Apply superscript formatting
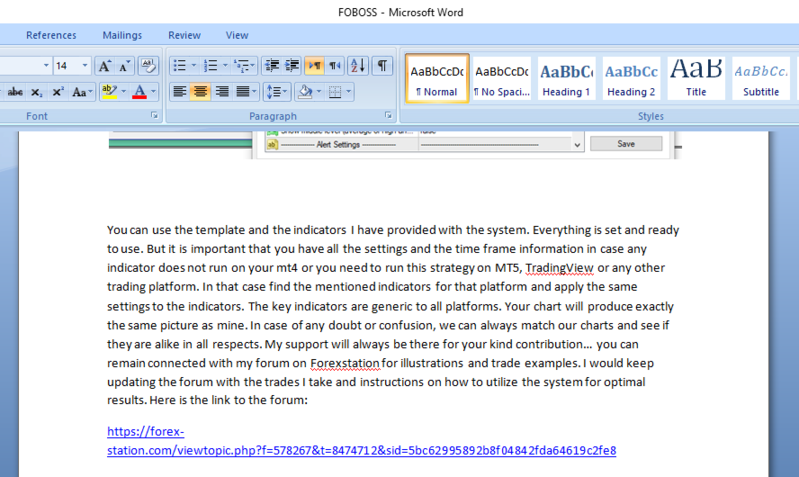The width and height of the screenshot is (799, 477). tap(58, 92)
